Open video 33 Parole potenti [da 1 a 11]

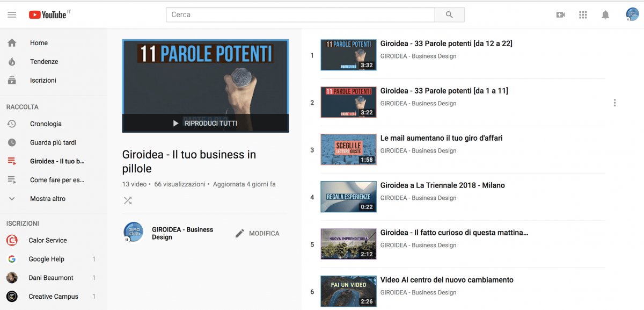pos(444,91)
